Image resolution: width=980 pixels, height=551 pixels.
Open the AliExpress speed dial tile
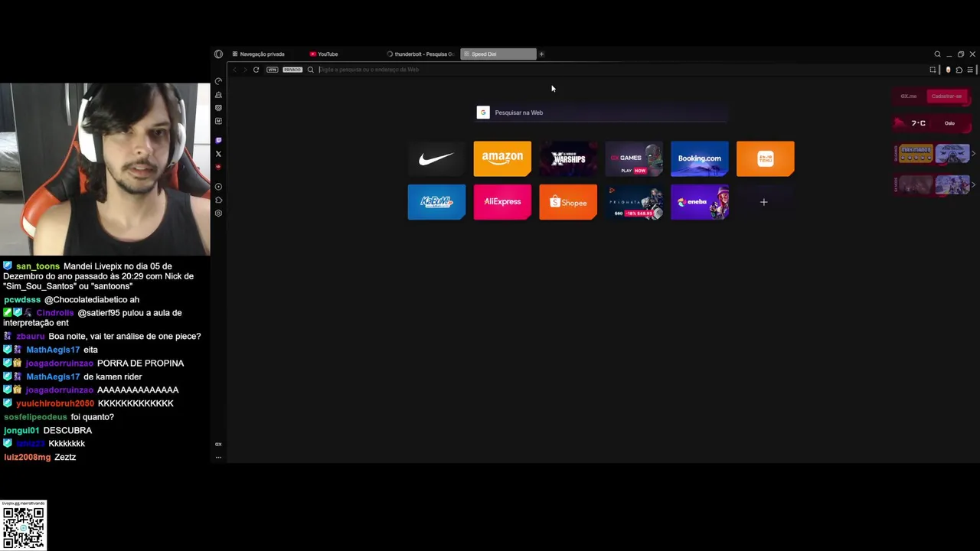coord(502,202)
